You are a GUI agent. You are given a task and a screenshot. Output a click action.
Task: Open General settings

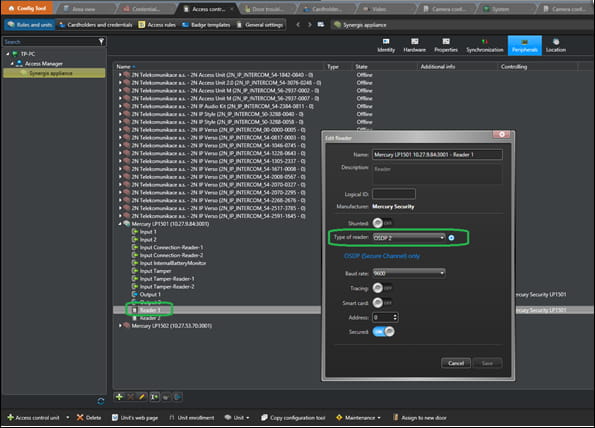pyautogui.click(x=260, y=25)
